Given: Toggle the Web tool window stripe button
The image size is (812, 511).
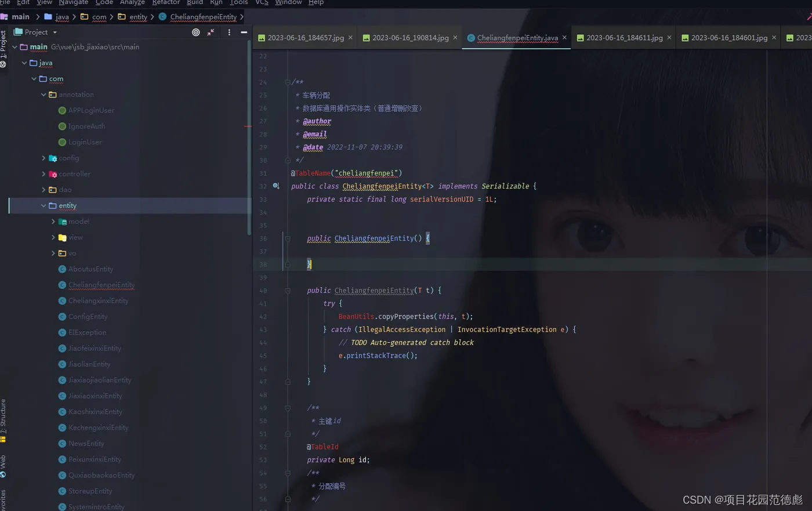Looking at the screenshot, I should (3, 466).
